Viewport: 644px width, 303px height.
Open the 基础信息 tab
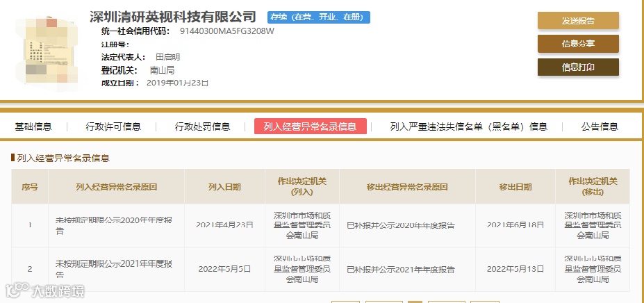click(33, 126)
